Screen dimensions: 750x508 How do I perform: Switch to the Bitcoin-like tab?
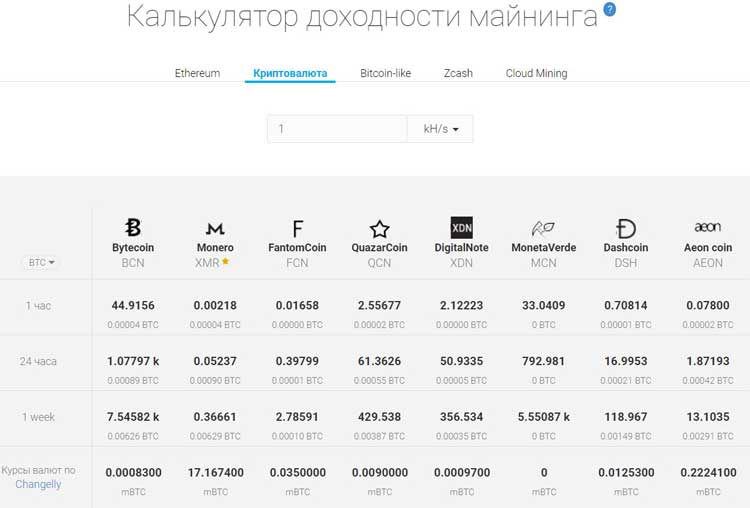point(386,73)
